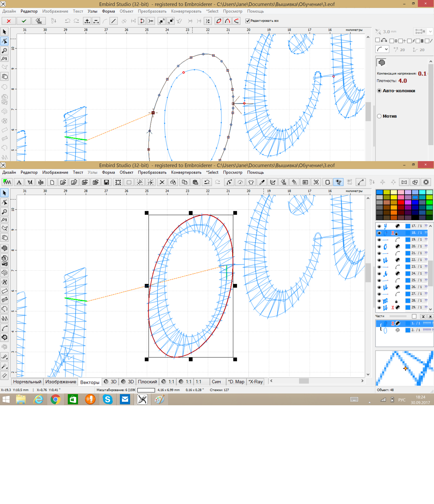The height and width of the screenshot is (504, 434).
Task: Select the 'Мотив' radio button
Action: pos(379,116)
